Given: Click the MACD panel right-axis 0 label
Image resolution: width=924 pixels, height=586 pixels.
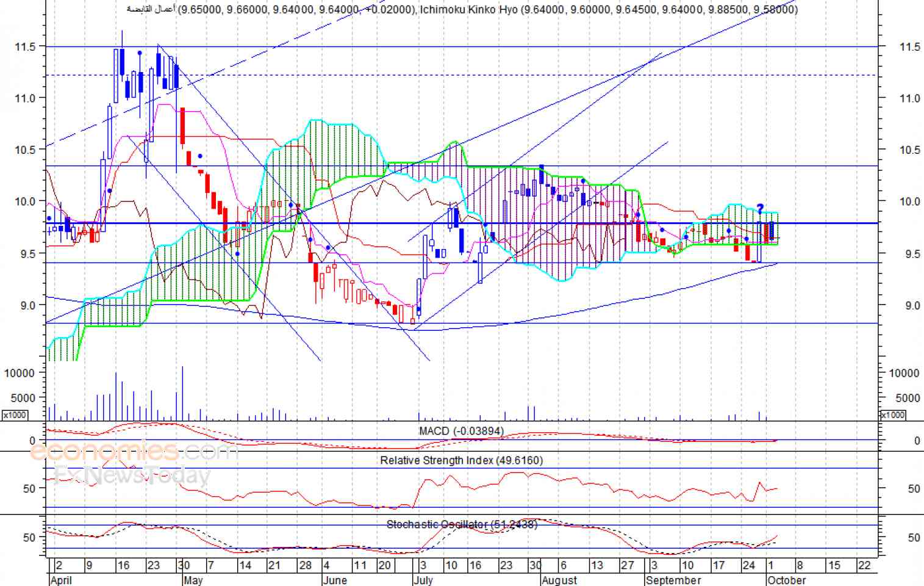Looking at the screenshot, I should tap(917, 441).
